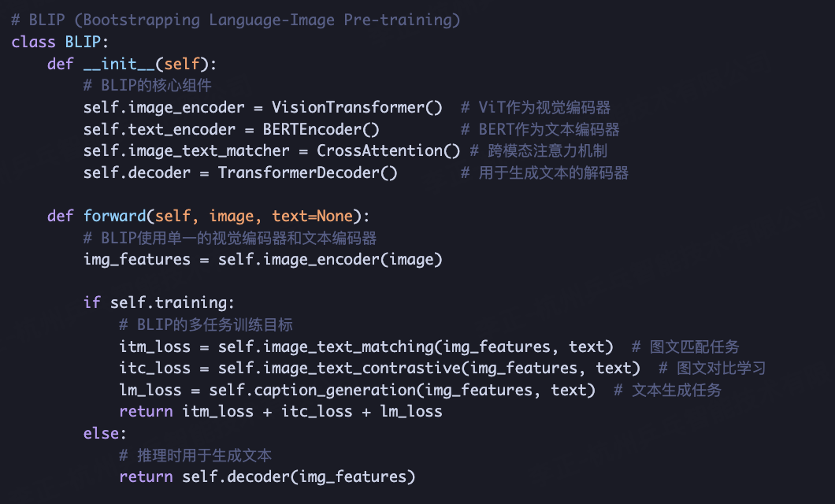Click the itm_loss variable on its assignment line
This screenshot has height=504, width=835.
pyautogui.click(x=154, y=346)
